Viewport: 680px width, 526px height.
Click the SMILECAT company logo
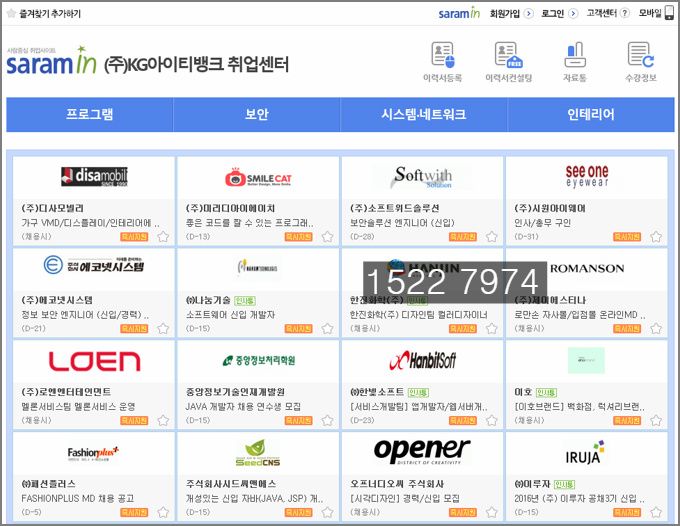pyautogui.click(x=258, y=177)
